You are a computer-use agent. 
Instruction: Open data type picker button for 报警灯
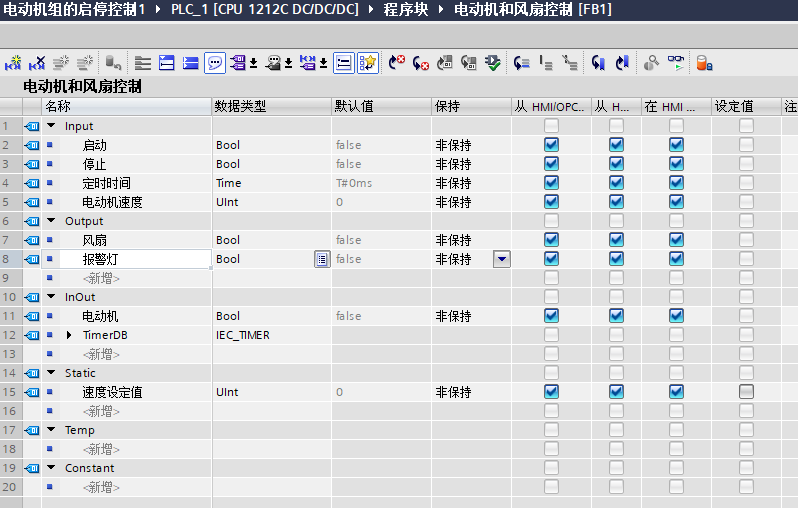321,259
